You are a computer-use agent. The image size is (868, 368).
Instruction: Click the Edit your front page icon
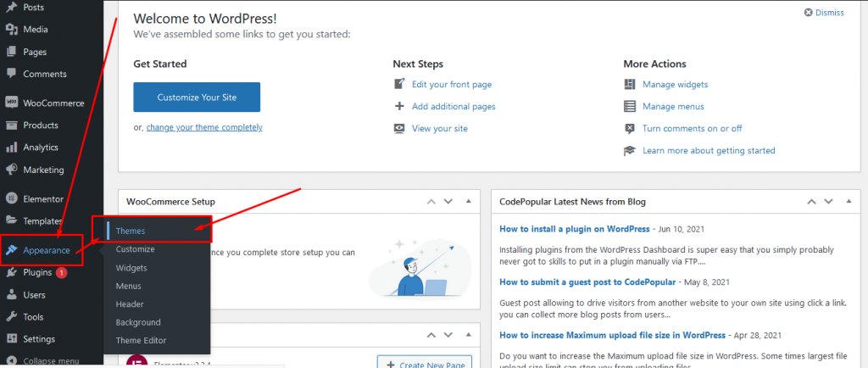click(399, 84)
